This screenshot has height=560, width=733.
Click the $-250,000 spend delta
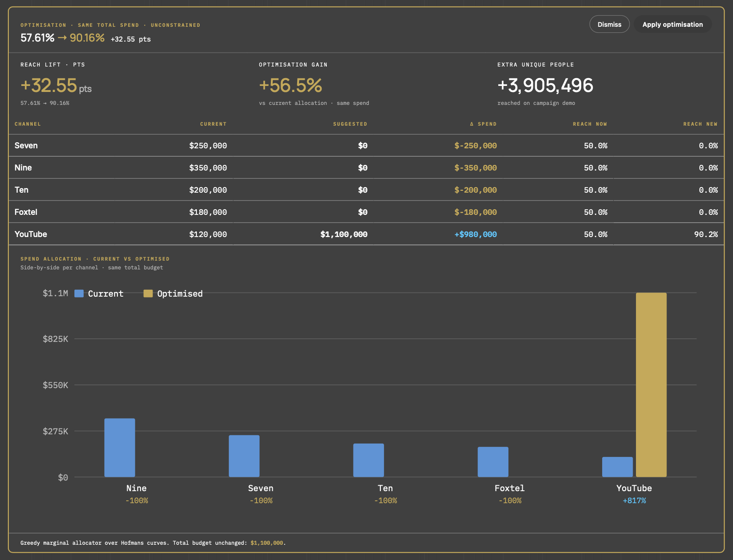point(476,146)
